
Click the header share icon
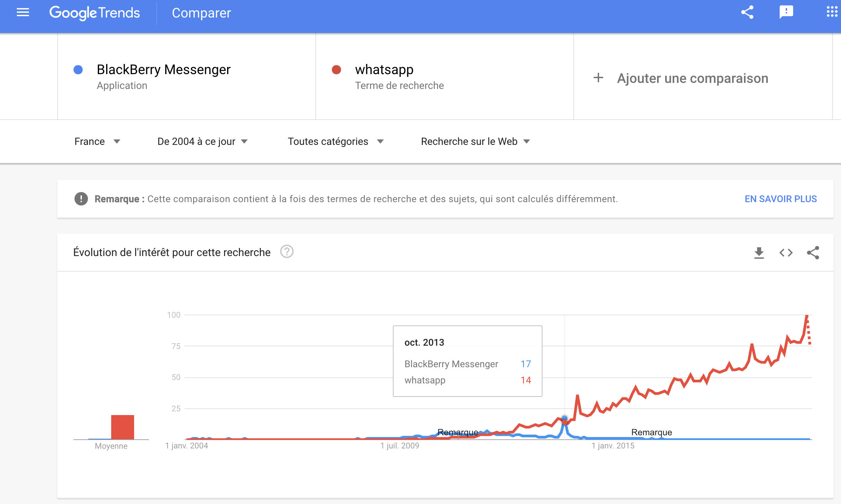[x=747, y=12]
